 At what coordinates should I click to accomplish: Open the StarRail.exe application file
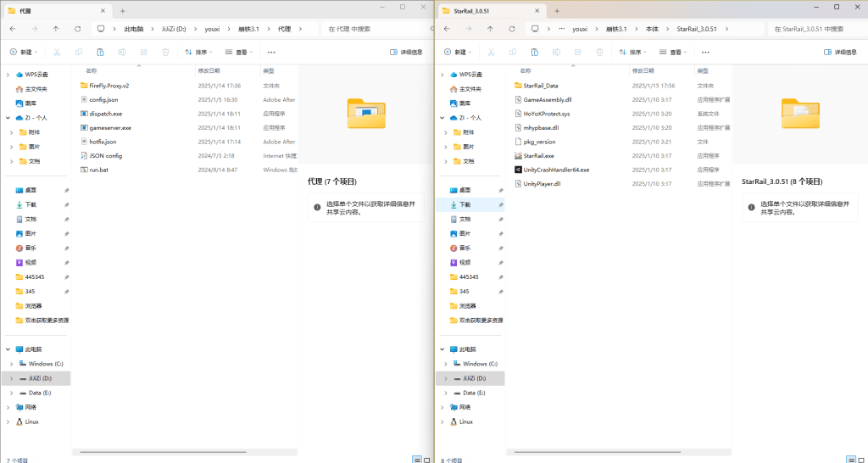tap(538, 156)
